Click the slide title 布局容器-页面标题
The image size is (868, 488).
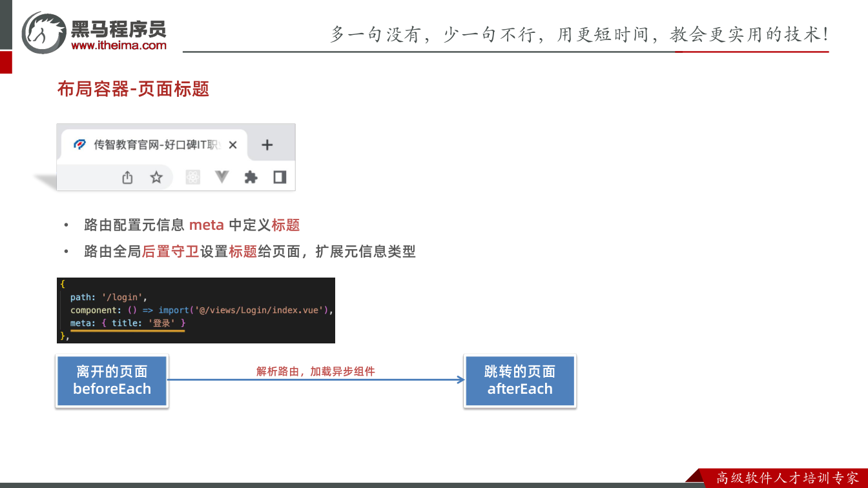[134, 89]
